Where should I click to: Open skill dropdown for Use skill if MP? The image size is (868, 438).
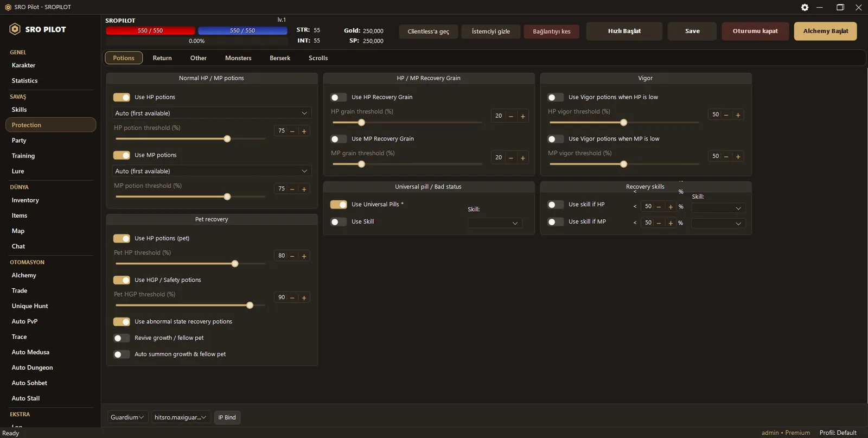718,223
